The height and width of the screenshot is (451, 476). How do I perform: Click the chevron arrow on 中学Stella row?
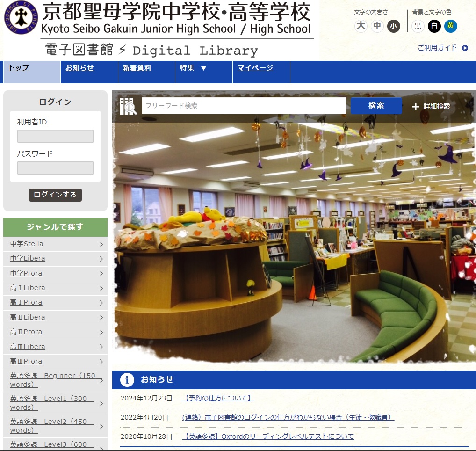pyautogui.click(x=101, y=244)
